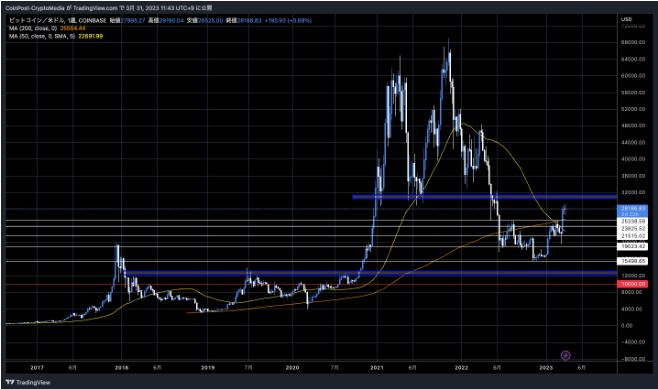Viewport: 658px width, 389px height.
Task: Click the 2018 label on time axis
Action: [122, 368]
